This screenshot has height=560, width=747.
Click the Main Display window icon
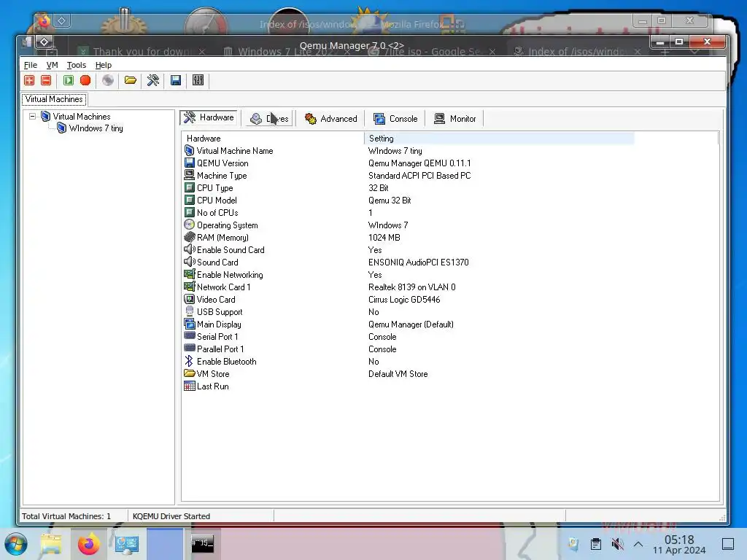pyautogui.click(x=189, y=324)
